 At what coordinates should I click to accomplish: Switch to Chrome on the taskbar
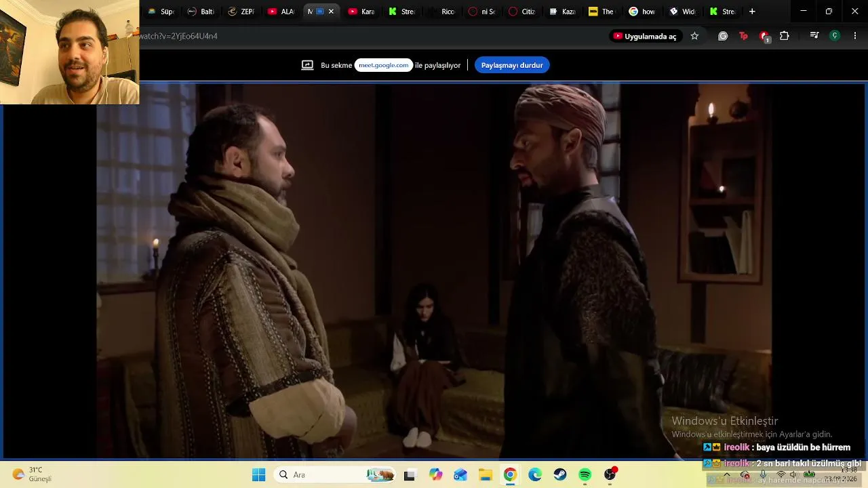coord(510,475)
